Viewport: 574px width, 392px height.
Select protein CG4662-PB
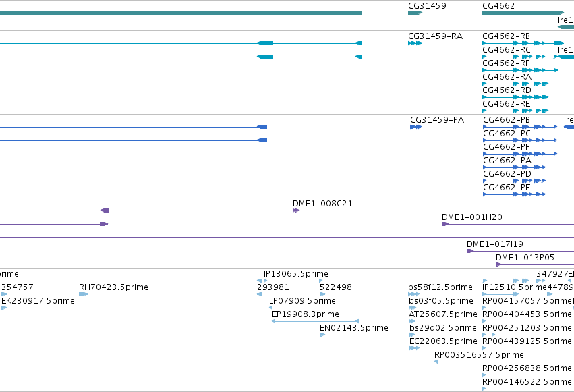point(507,120)
